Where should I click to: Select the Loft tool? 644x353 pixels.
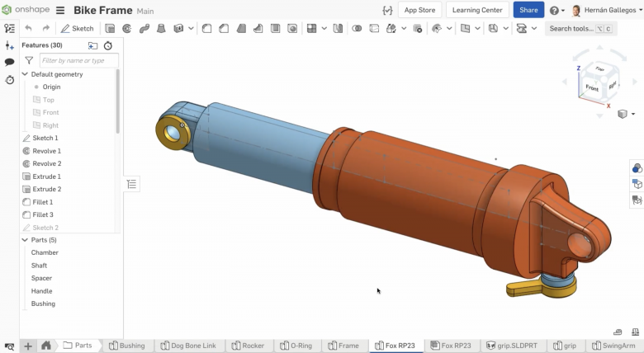(x=161, y=28)
